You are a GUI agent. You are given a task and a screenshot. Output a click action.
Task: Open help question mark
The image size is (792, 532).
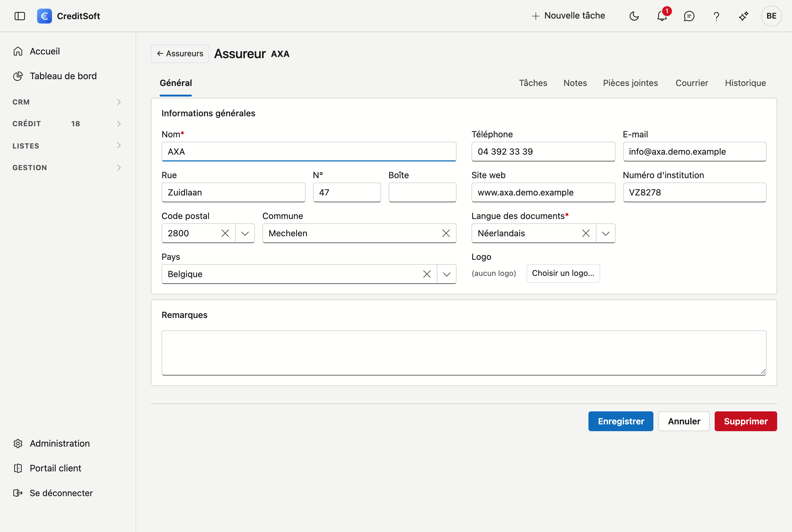[716, 16]
